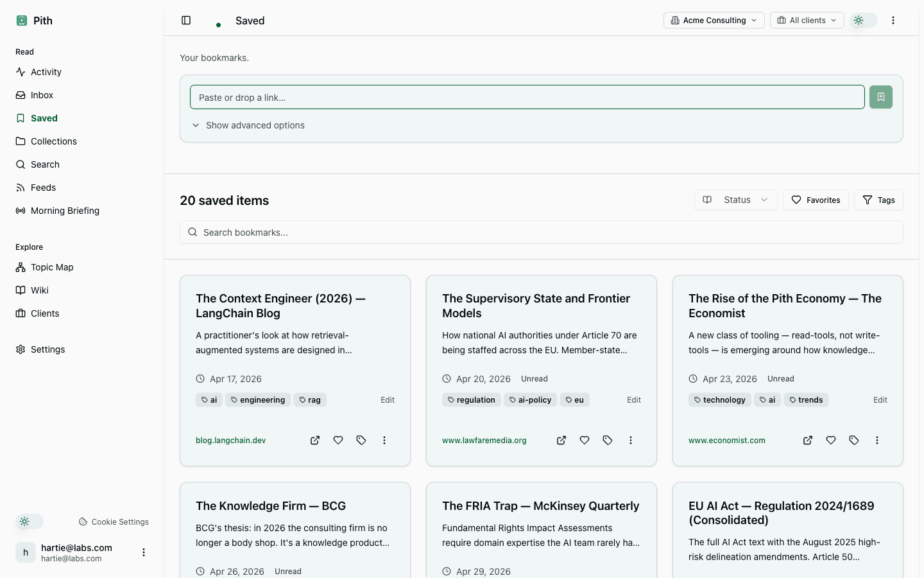Open All clients dropdown

(807, 21)
